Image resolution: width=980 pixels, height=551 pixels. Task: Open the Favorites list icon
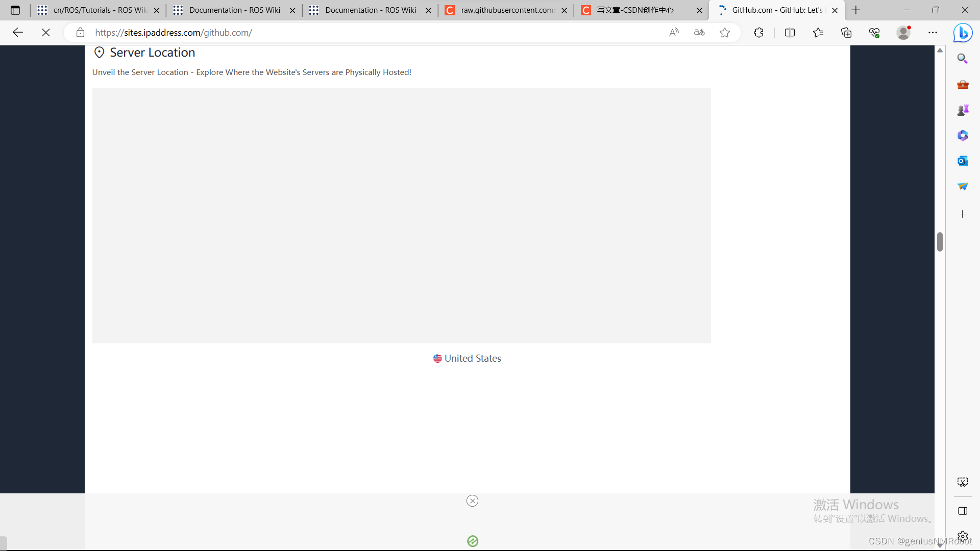tap(818, 33)
